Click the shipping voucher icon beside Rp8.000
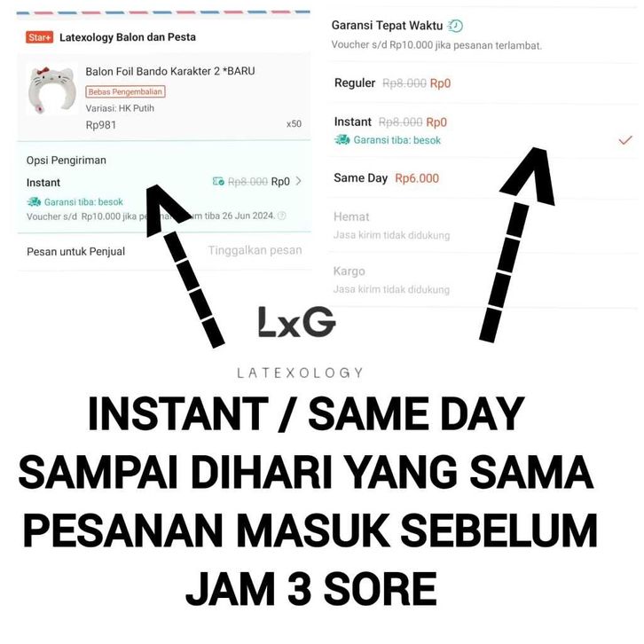 [x=218, y=182]
